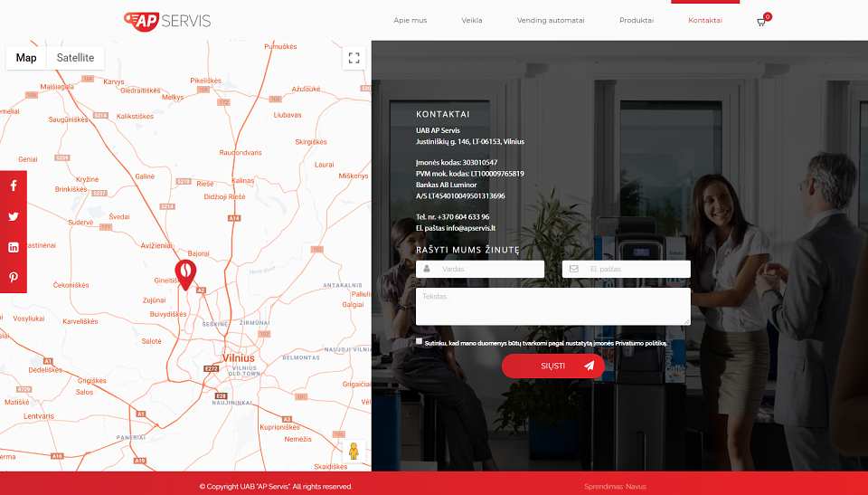Open the Privatumo politika link
This screenshot has width=868, height=495.
coord(640,344)
